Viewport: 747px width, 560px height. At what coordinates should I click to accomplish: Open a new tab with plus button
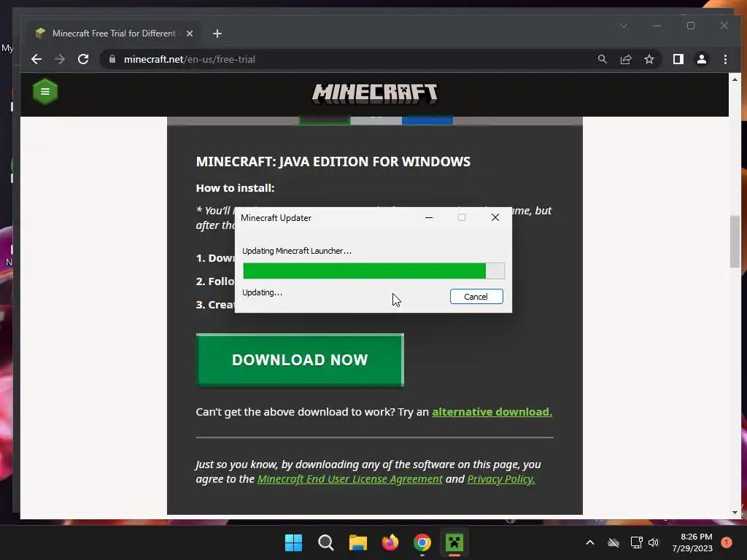[217, 34]
